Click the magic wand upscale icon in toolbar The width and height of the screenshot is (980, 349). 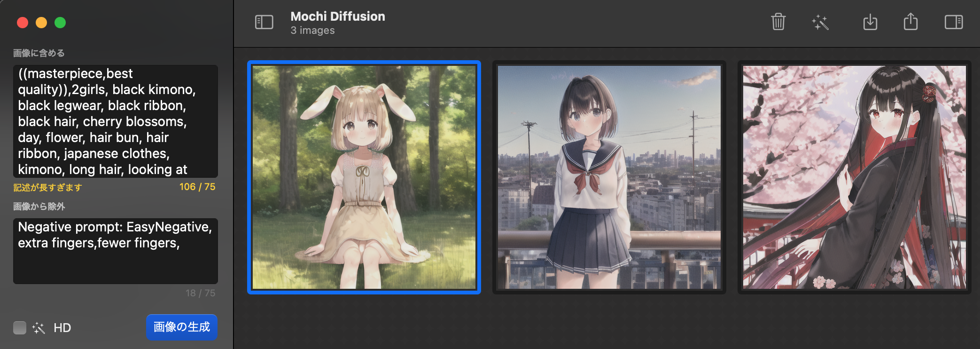pos(820,22)
